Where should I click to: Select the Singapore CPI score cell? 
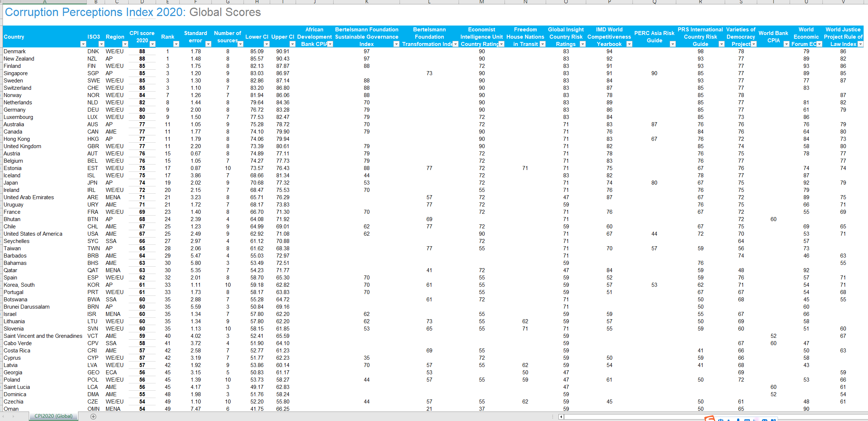tap(142, 73)
